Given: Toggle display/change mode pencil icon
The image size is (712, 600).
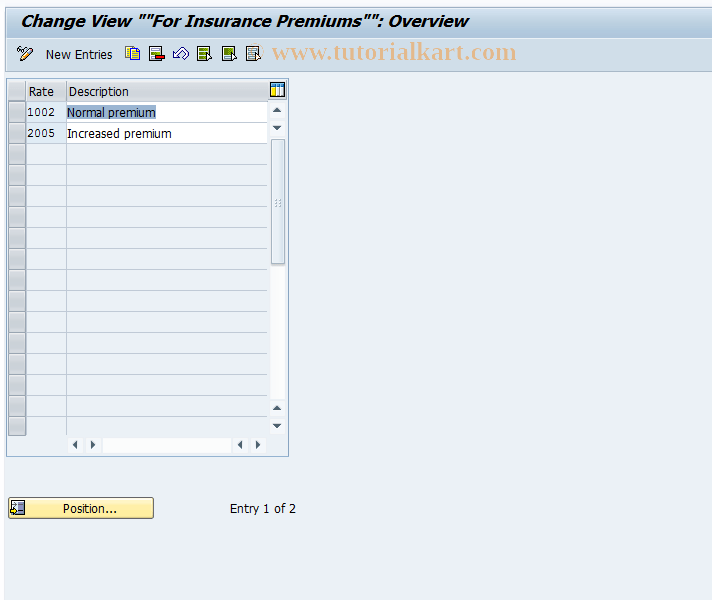Looking at the screenshot, I should pyautogui.click(x=25, y=54).
